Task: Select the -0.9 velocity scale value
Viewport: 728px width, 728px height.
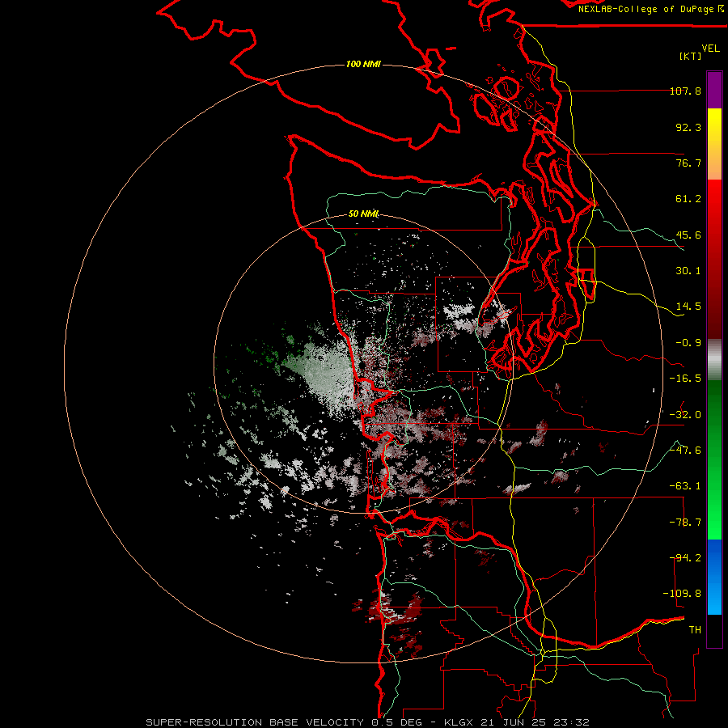Action: tap(688, 343)
